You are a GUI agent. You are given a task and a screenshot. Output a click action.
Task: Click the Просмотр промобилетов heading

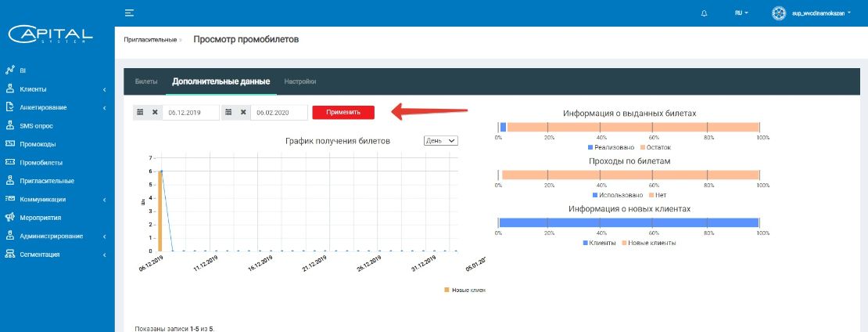246,39
